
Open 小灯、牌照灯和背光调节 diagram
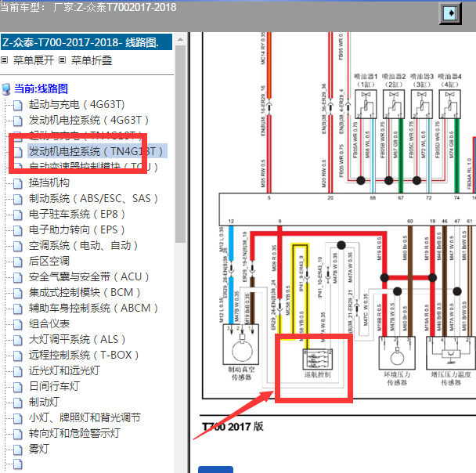click(x=85, y=417)
